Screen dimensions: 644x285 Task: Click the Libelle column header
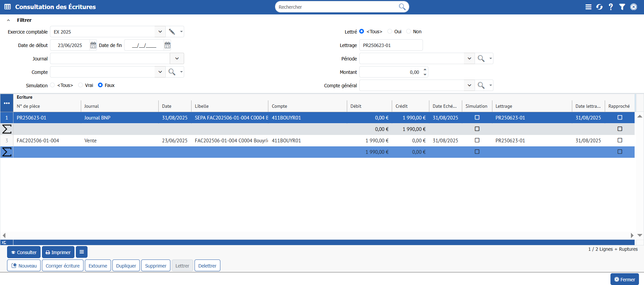pyautogui.click(x=202, y=106)
